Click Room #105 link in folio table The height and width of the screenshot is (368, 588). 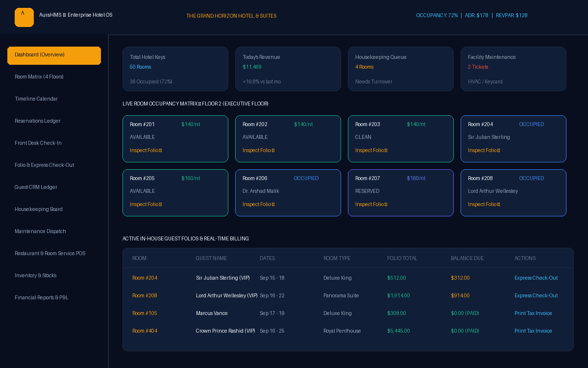tap(145, 314)
